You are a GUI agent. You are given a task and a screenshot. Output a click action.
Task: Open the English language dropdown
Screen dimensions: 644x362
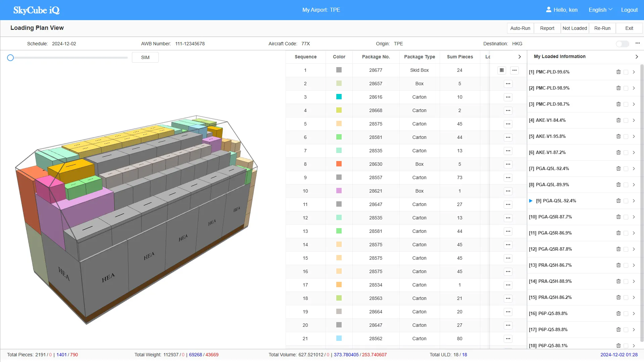tap(600, 10)
